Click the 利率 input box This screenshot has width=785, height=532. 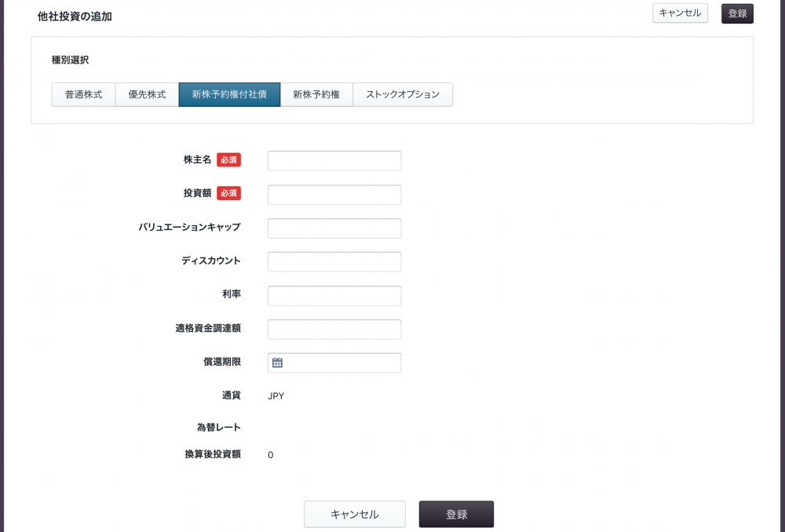click(334, 296)
